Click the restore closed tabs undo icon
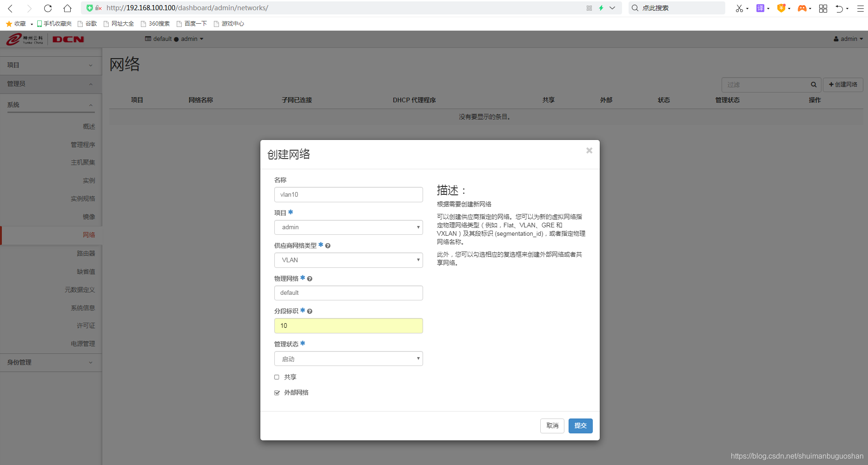This screenshot has width=868, height=465. (840, 8)
